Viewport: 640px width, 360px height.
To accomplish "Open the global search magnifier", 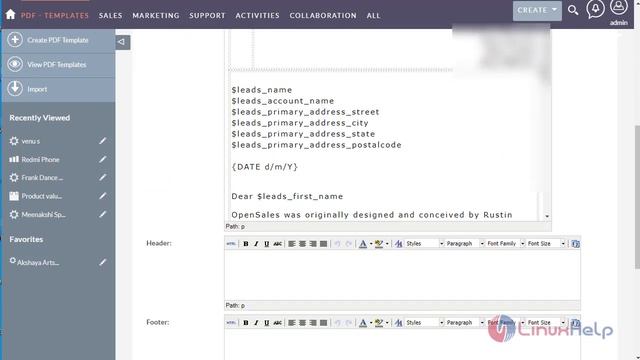I will (x=573, y=10).
